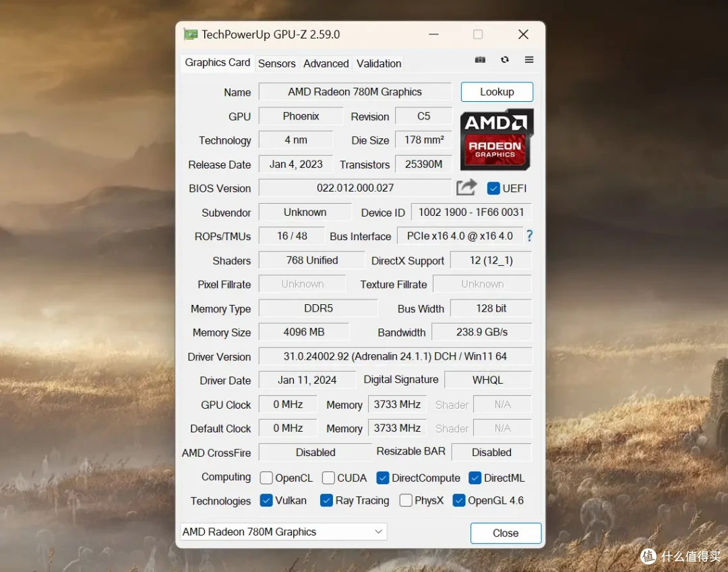The width and height of the screenshot is (728, 572).
Task: Click the Release Date value Jan 4, 2023
Action: 296,164
